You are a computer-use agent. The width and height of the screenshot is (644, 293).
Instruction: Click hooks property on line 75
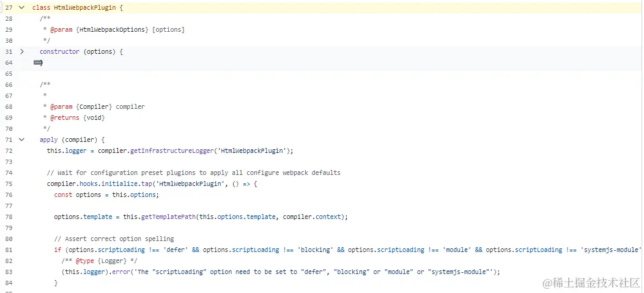88,184
